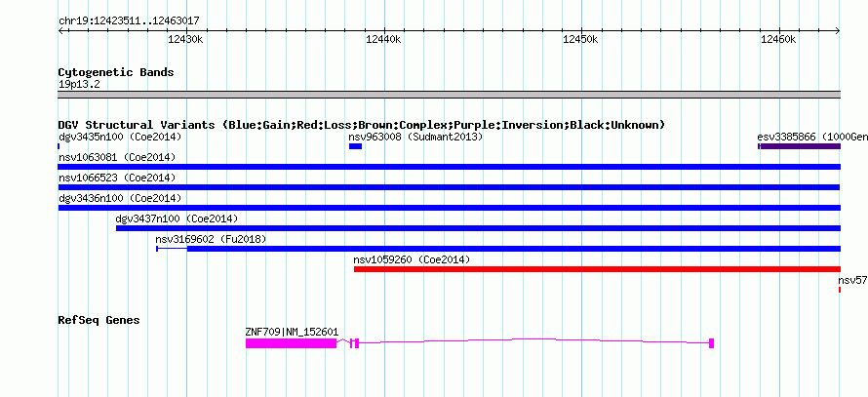Open the nsv1063081 (Coe2014) label
The width and height of the screenshot is (868, 397).
(x=117, y=157)
